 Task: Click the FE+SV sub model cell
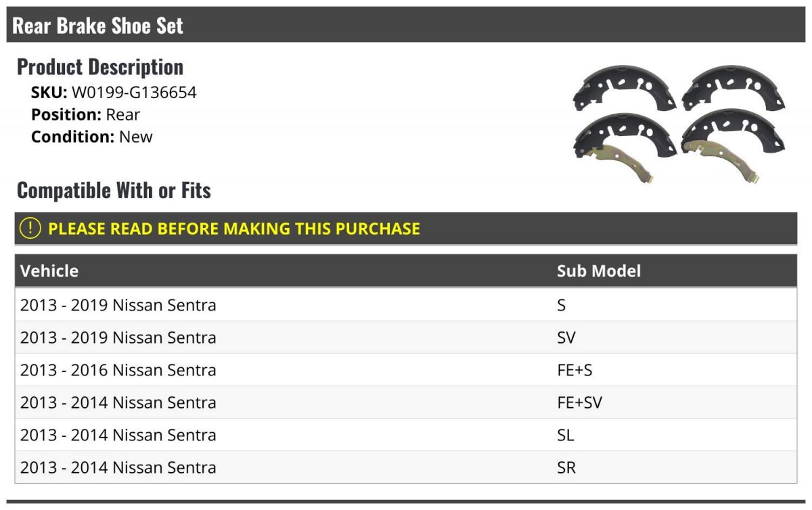(x=579, y=402)
